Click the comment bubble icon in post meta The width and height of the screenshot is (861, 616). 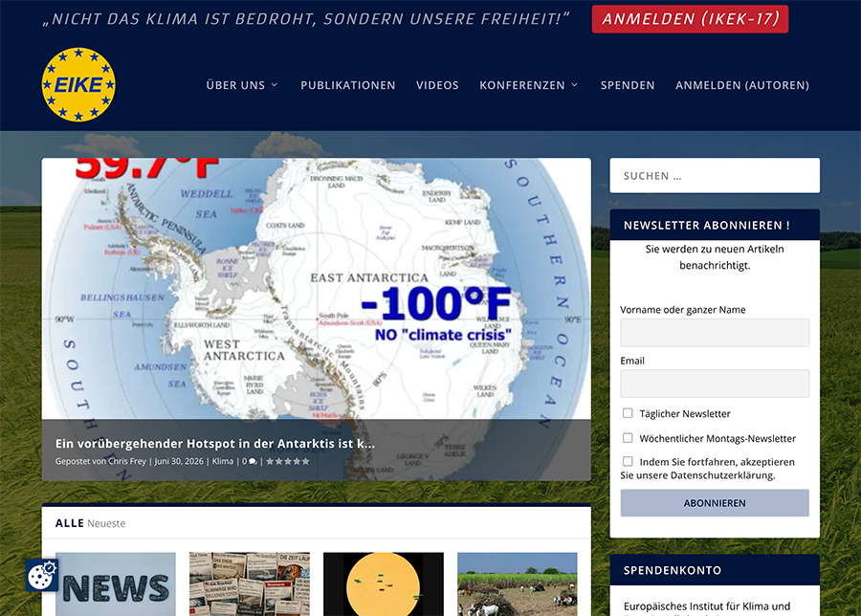[253, 462]
